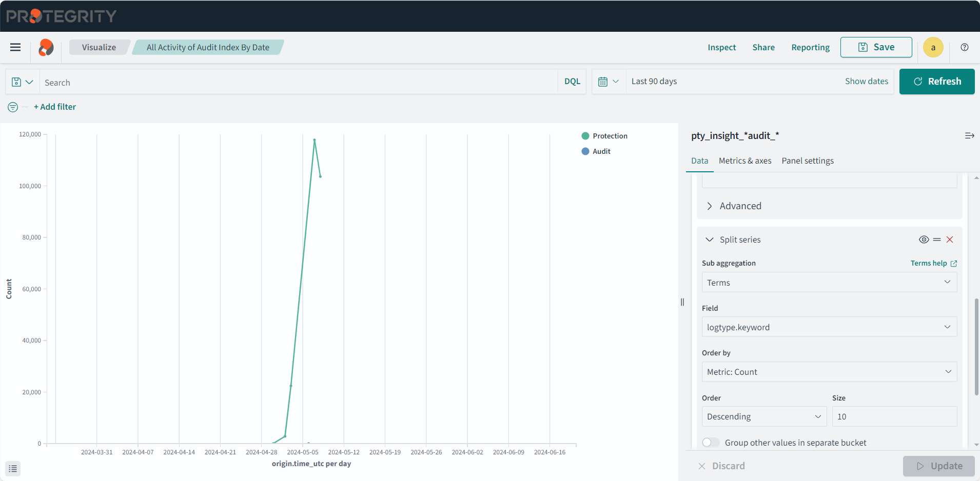The height and width of the screenshot is (481, 980).
Task: Click the Update button
Action: [x=938, y=466]
